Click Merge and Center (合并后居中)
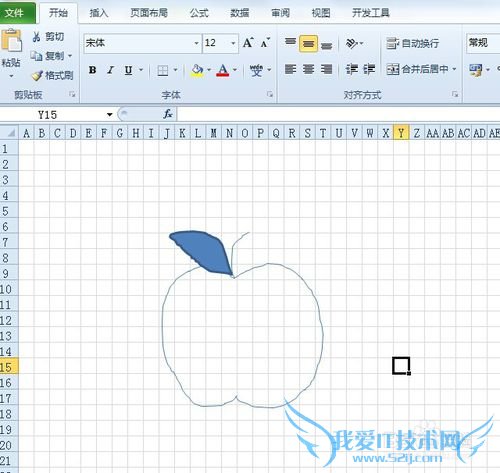Viewport: 500px width, 473px height. tap(417, 69)
